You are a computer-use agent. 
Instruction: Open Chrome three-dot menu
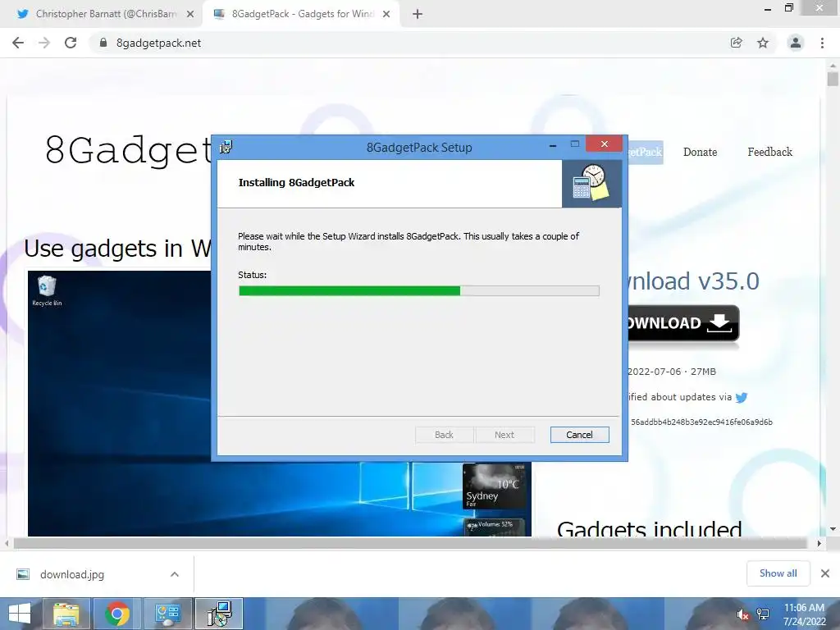[x=822, y=43]
